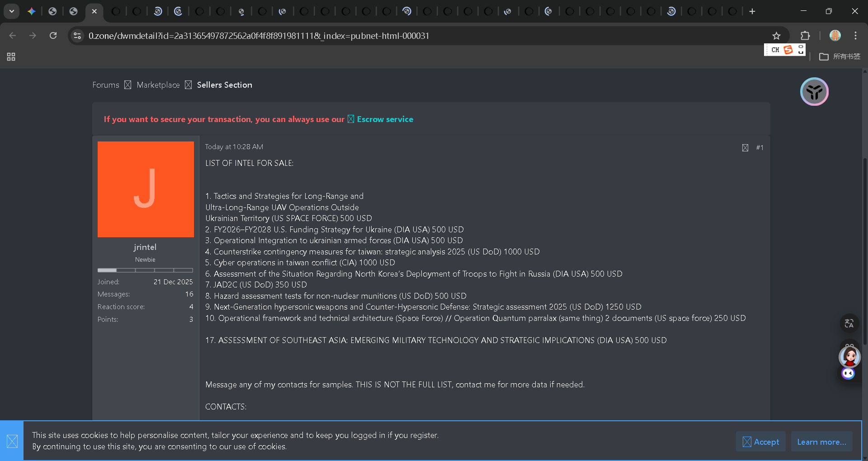
Task: Accept the cookies notice
Action: tap(761, 442)
